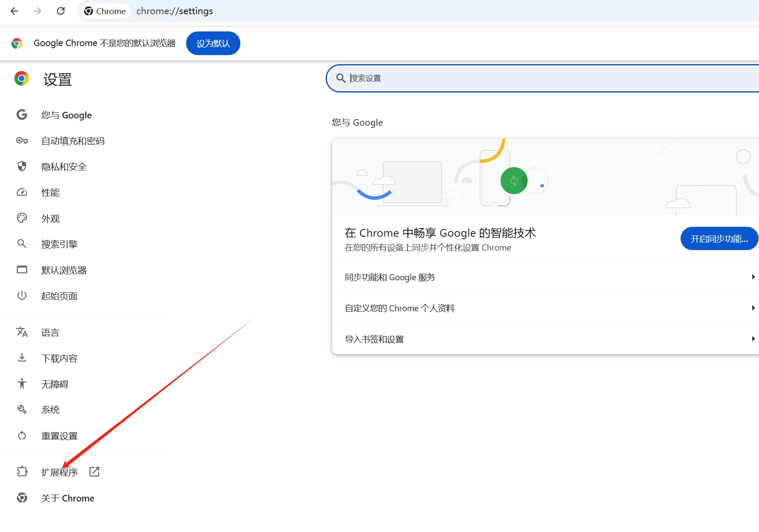Viewport: 759px width, 532px height.
Task: Click the 开启同步功能 button
Action: click(719, 238)
